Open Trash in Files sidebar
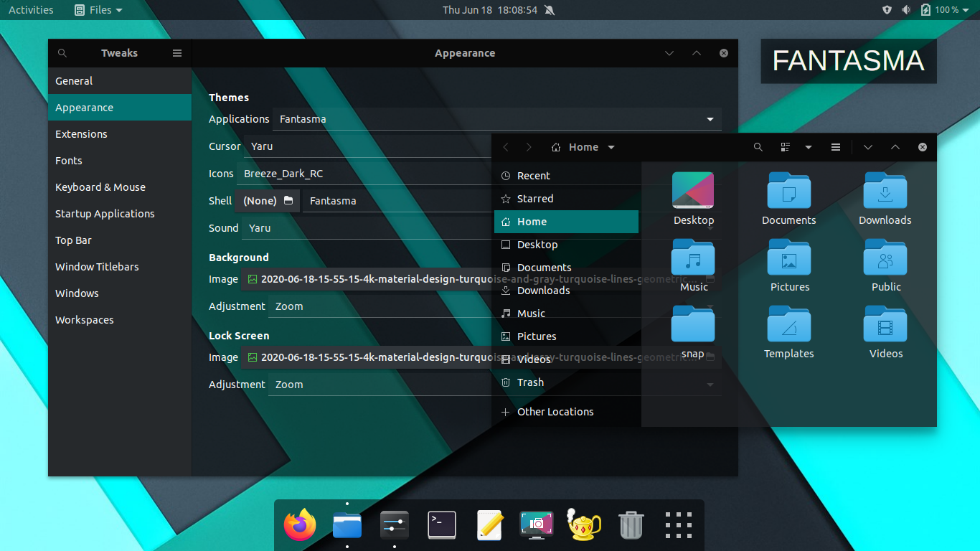The width and height of the screenshot is (980, 551). click(x=566, y=382)
